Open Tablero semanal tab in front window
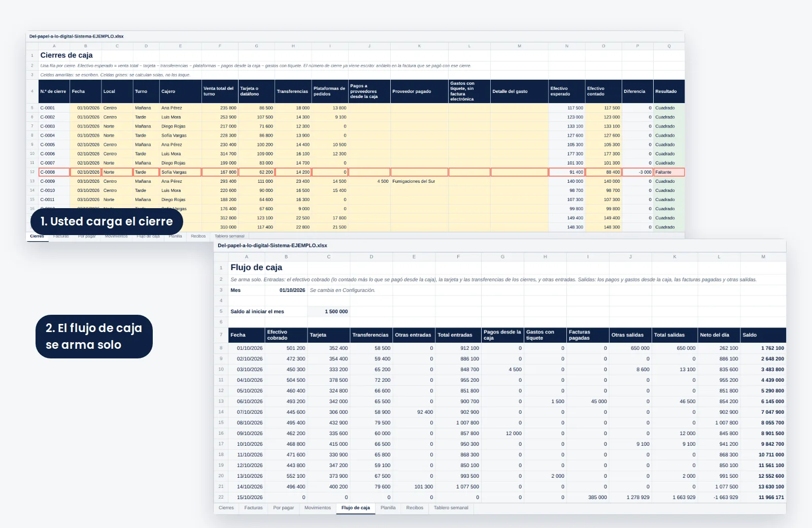 tap(451, 508)
